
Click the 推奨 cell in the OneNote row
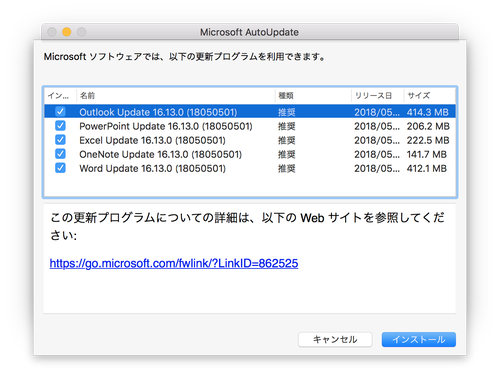point(287,154)
